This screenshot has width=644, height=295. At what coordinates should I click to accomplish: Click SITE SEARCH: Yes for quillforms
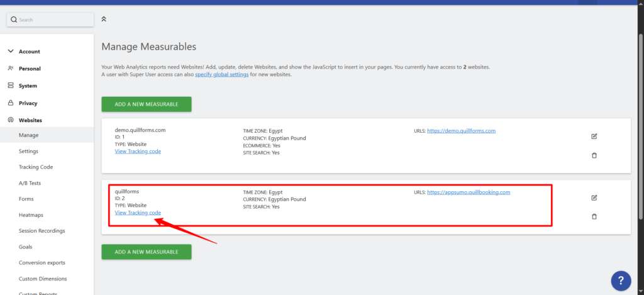(261, 207)
